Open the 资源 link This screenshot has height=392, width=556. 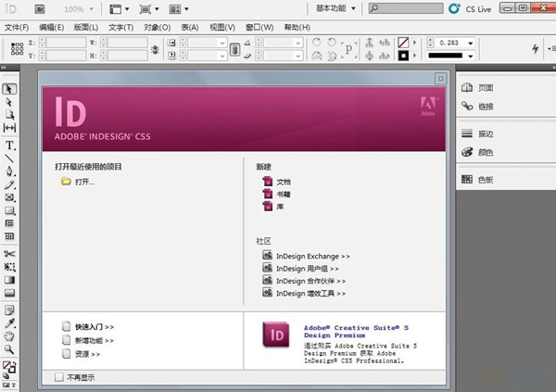(82, 354)
